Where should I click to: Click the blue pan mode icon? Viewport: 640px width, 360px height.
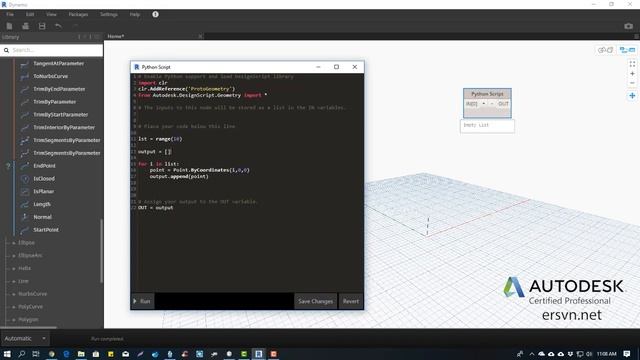[x=632, y=96]
